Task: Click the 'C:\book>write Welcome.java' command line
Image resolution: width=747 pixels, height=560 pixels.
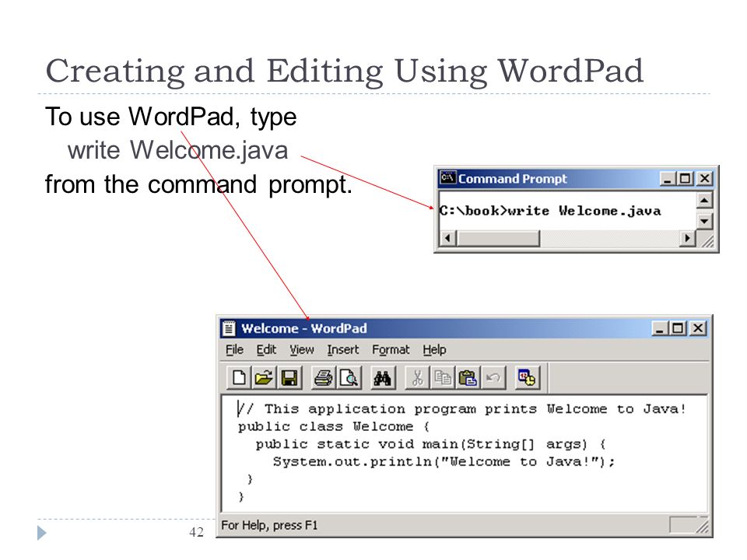Action: click(550, 211)
